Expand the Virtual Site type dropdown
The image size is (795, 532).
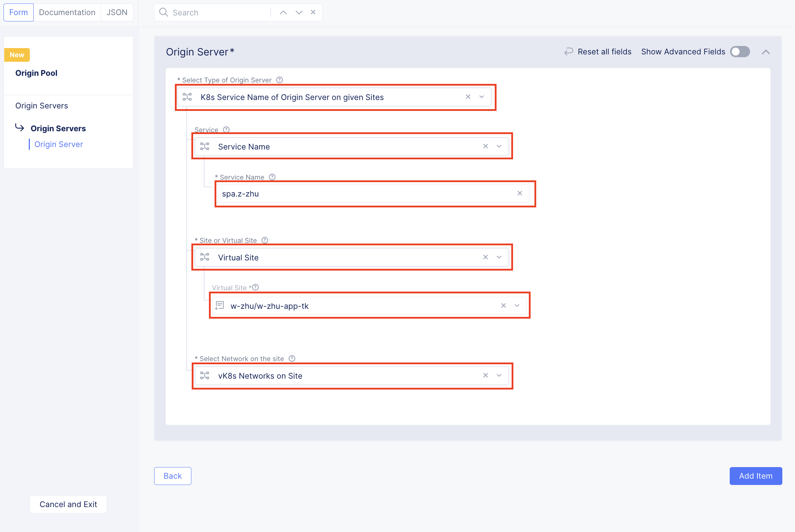(x=499, y=257)
